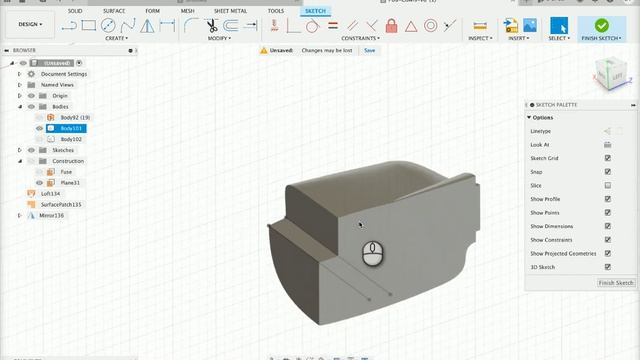Toggle the Snap checkbox
Viewport: 640px width, 360px height.
coord(608,172)
